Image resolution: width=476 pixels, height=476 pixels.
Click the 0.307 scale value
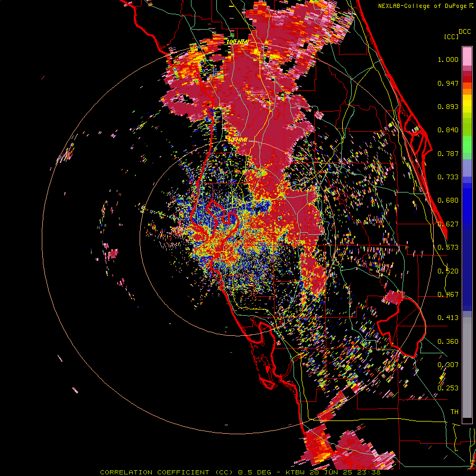(448, 365)
